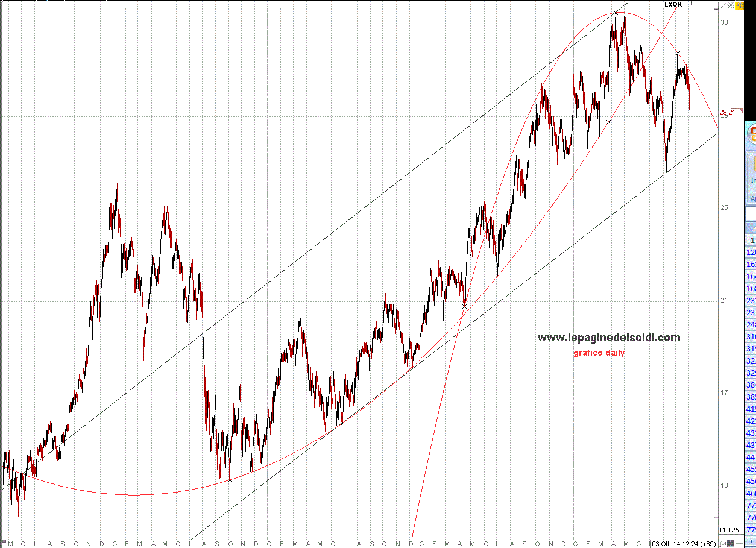
Task: Click the yellow icon at top right corner
Action: pyautogui.click(x=740, y=5)
